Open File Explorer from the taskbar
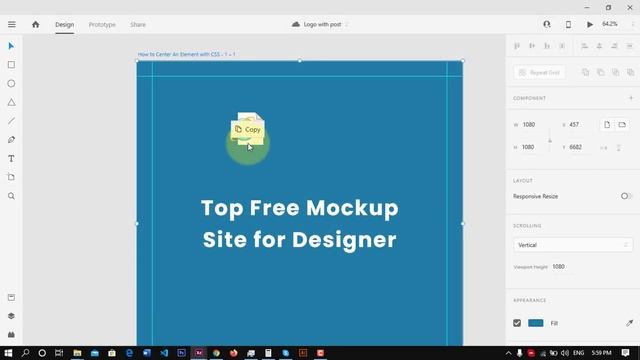This screenshot has width=640, height=360. click(x=77, y=353)
